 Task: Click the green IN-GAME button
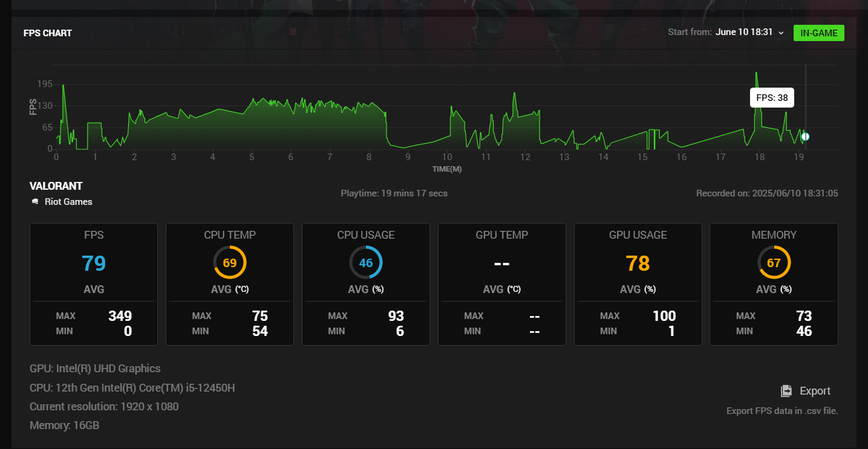[x=818, y=33]
